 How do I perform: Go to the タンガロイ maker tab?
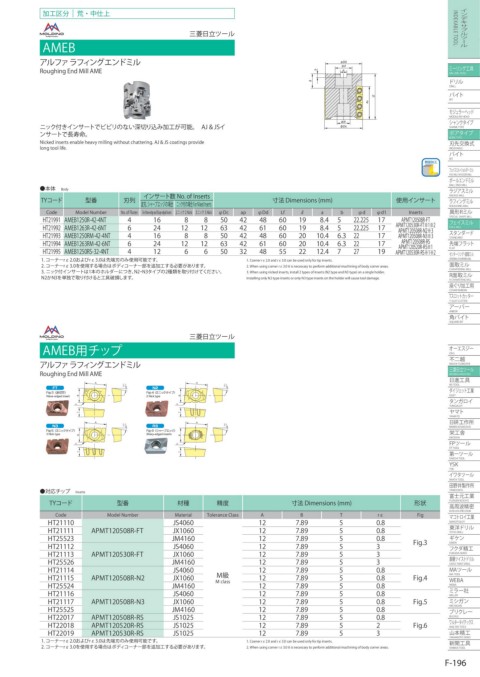(x=464, y=402)
